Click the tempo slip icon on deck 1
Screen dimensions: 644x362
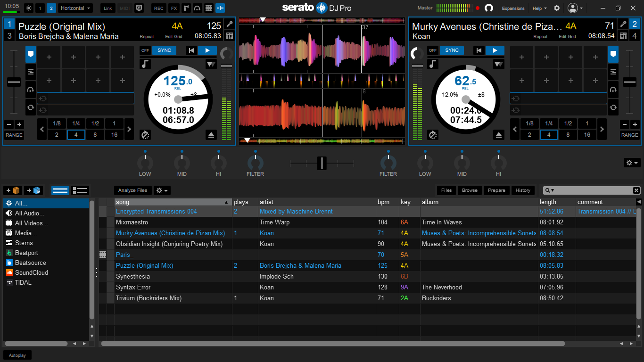pos(146,135)
